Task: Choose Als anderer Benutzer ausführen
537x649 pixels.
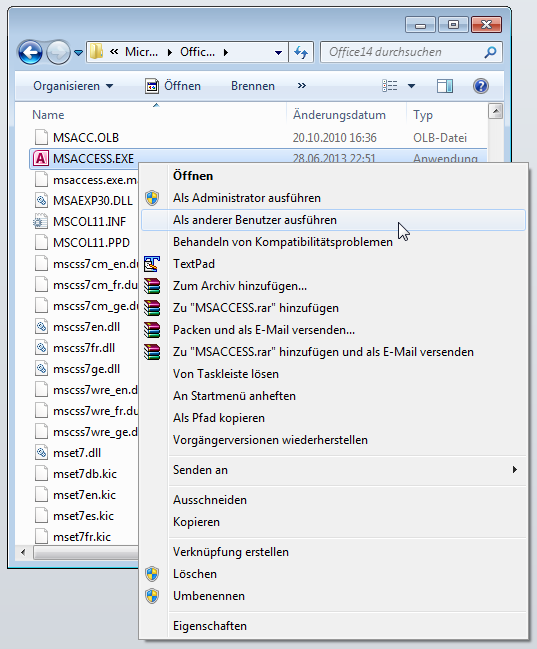Action: click(x=333, y=220)
